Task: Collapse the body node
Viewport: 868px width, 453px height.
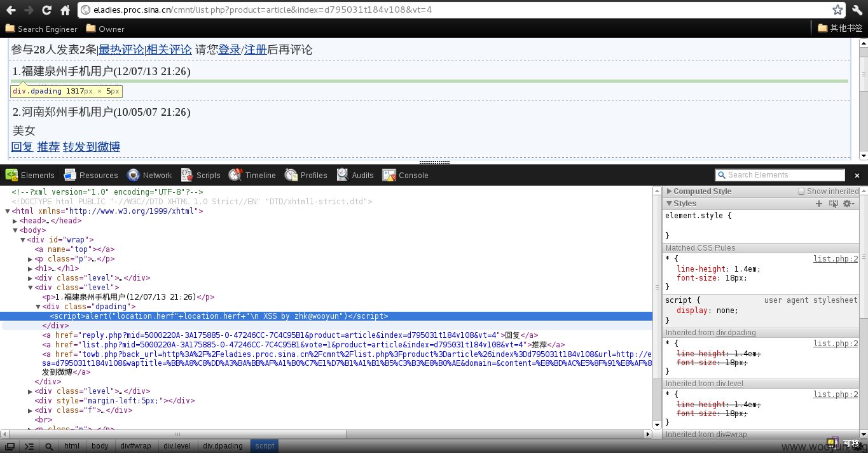Action: [15, 230]
